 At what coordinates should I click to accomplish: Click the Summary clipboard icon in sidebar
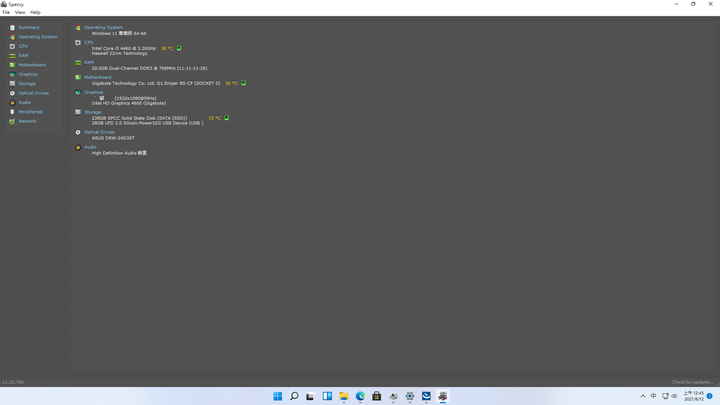[12, 28]
